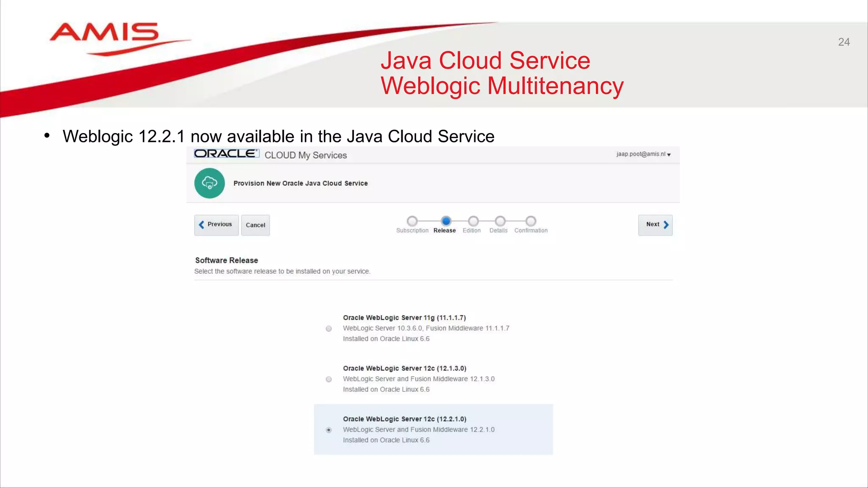
Task: Click the 'Oracle WebLogic Server 12c (12.2.1.0)' title
Action: coord(405,419)
